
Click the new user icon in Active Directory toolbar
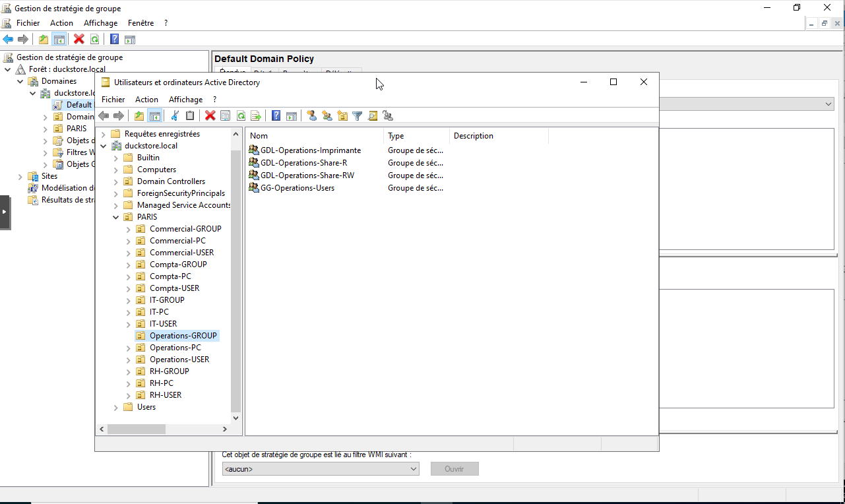click(x=311, y=116)
